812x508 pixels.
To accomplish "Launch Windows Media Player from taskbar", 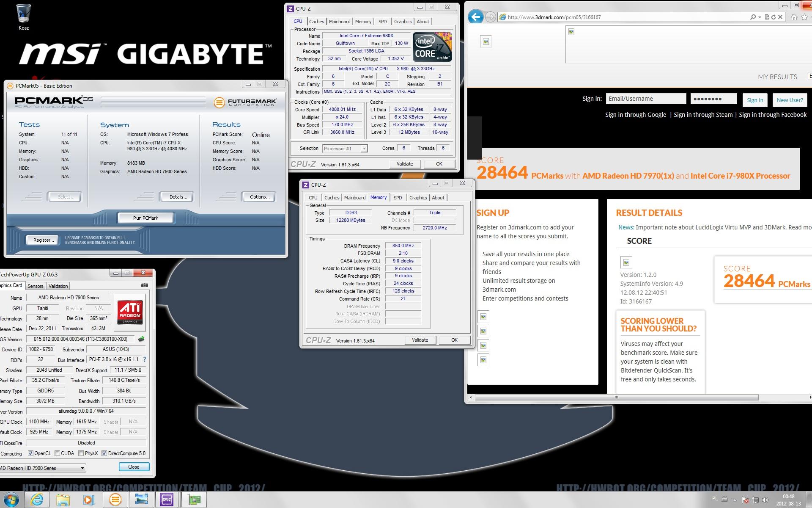I will click(x=89, y=500).
